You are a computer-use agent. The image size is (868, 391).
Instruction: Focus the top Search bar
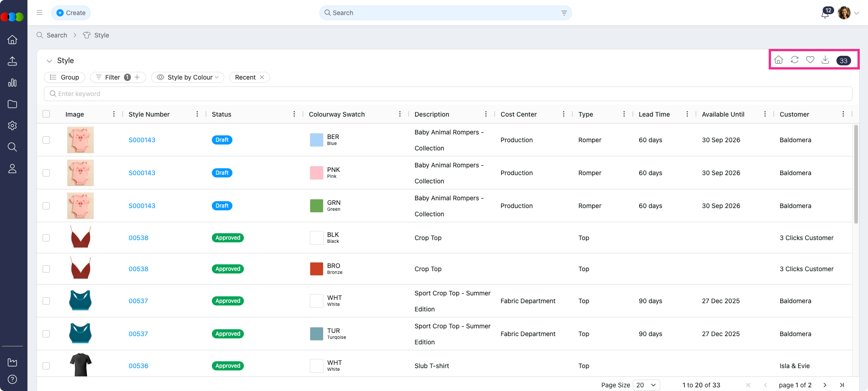[x=445, y=13]
